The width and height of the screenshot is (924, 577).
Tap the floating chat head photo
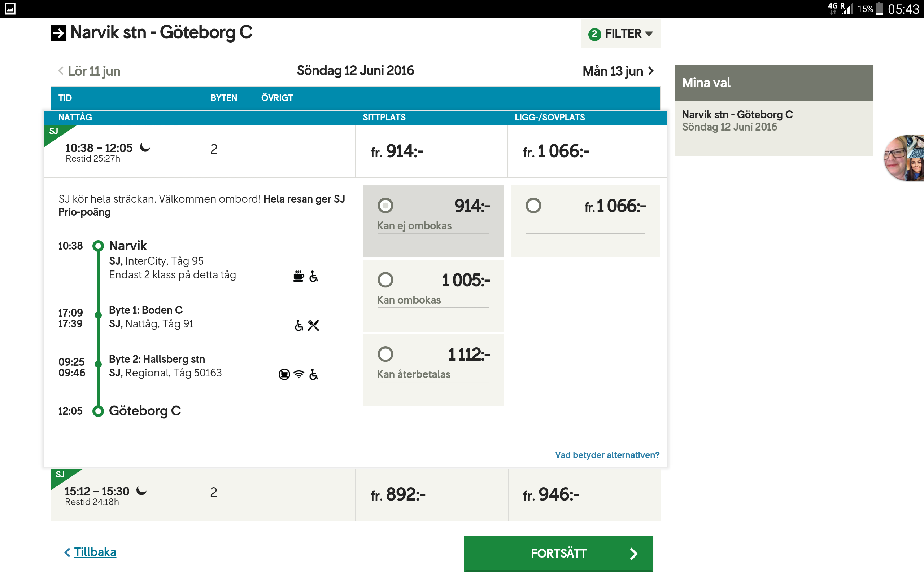point(904,158)
